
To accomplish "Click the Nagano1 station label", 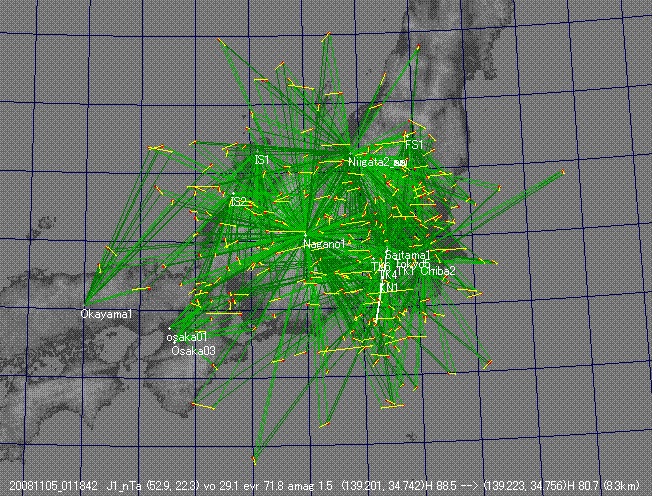I will pos(324,244).
